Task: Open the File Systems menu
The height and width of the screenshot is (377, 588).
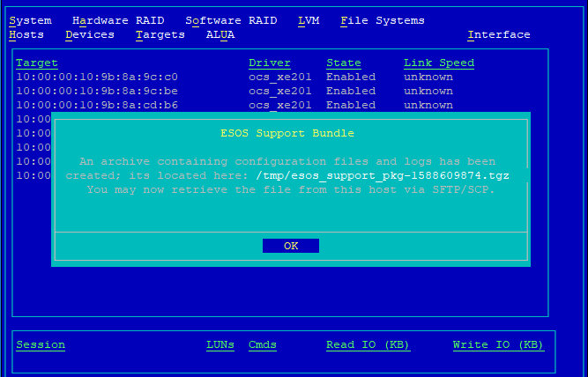Action: pos(382,20)
